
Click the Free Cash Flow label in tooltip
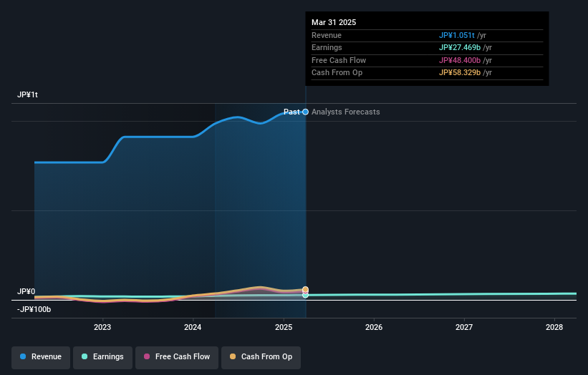pos(339,60)
